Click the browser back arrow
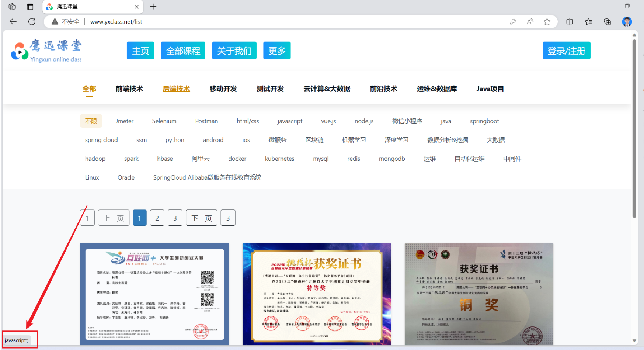Viewport: 644px width, 350px height. 13,21
